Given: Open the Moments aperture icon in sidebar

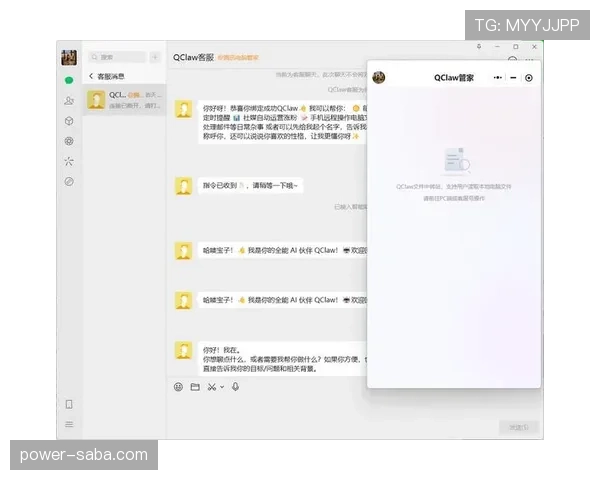Looking at the screenshot, I should click(x=69, y=141).
